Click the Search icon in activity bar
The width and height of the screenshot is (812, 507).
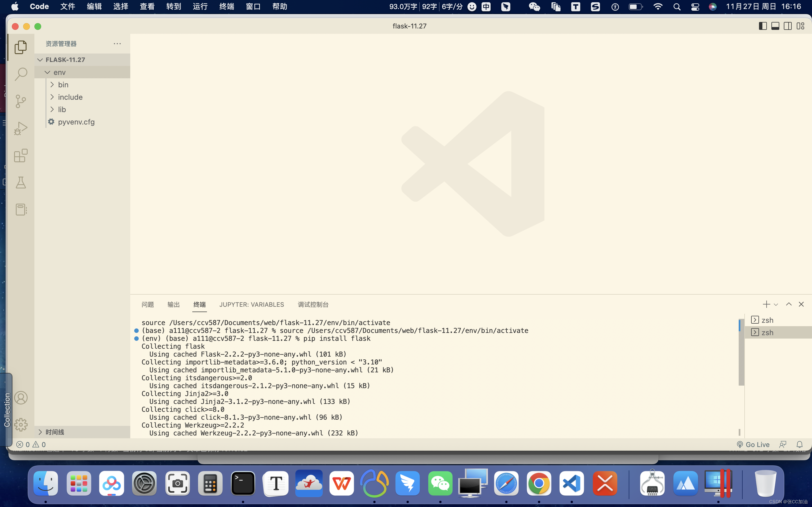[21, 74]
